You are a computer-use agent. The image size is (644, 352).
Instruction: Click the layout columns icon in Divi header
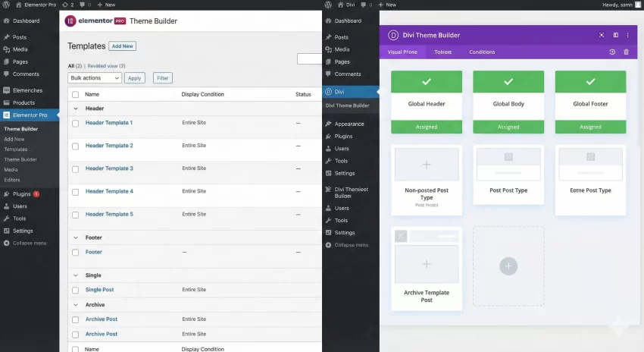pos(616,36)
